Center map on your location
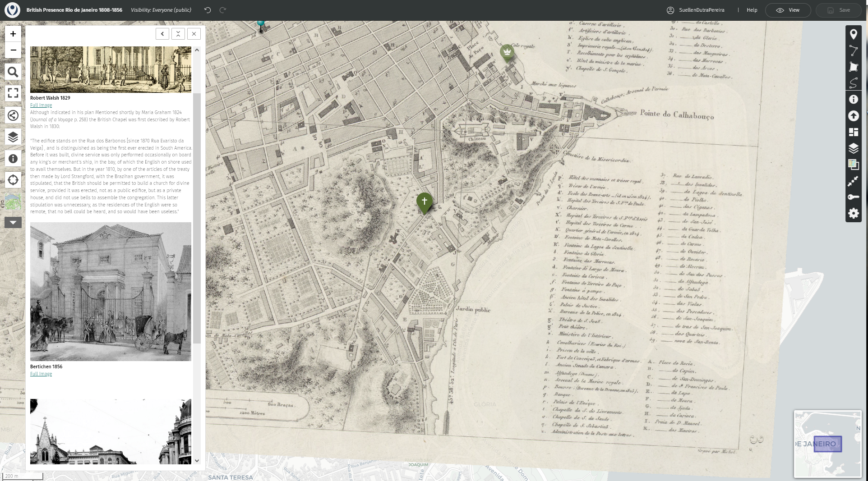Screen dimensions: 868x481 point(13,180)
